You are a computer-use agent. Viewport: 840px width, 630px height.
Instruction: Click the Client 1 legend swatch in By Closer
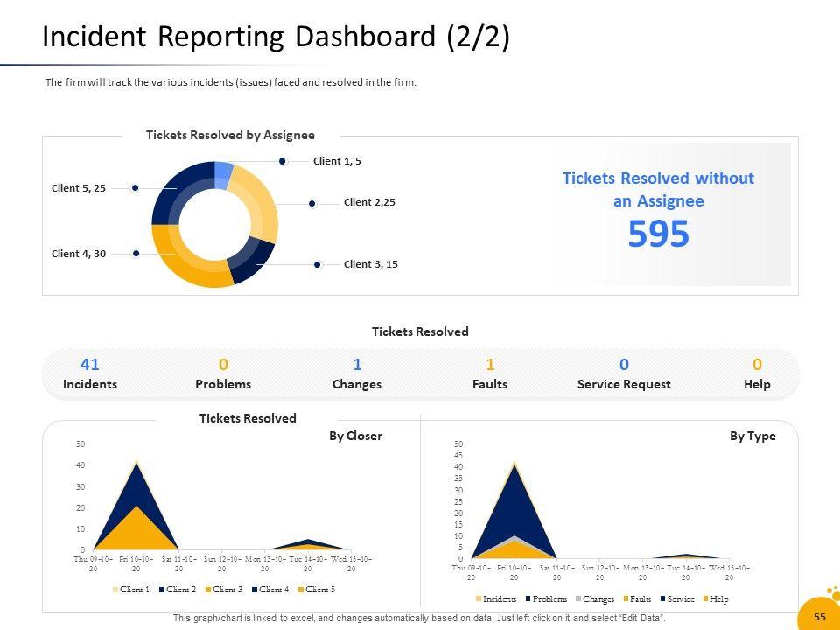pyautogui.click(x=115, y=590)
